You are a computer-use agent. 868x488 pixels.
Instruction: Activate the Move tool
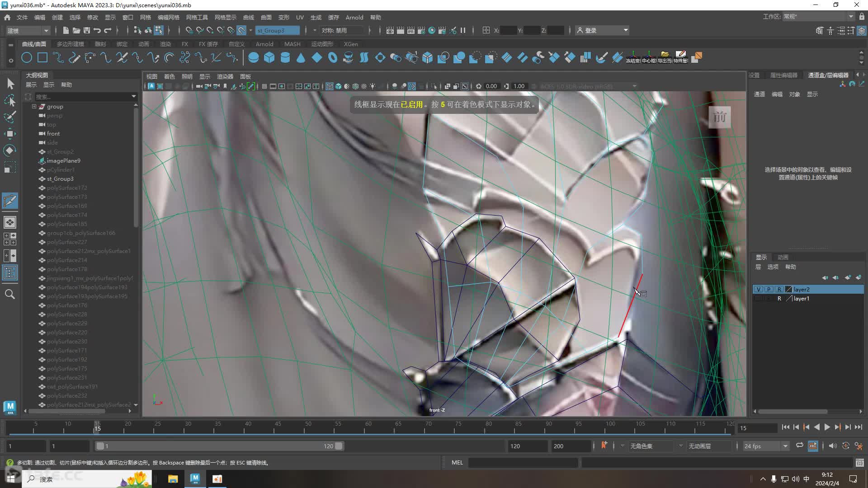10,133
